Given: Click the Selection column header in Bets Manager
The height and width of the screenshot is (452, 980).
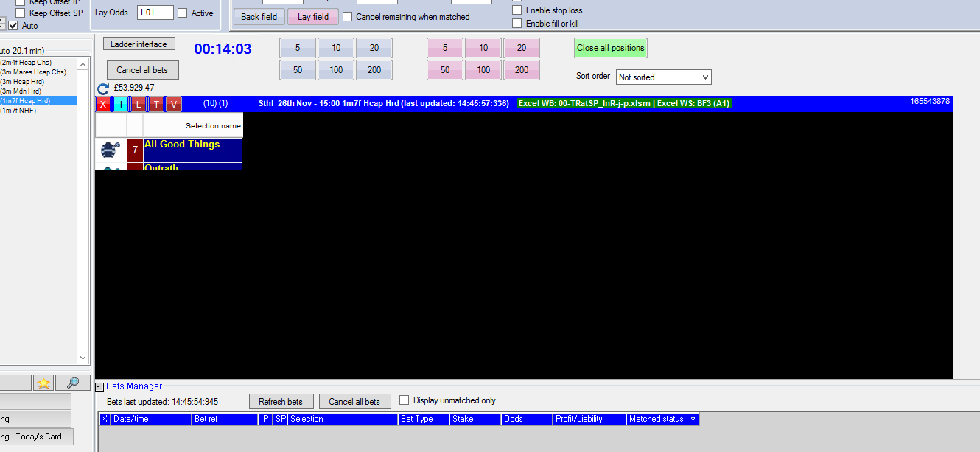Looking at the screenshot, I should (x=343, y=419).
